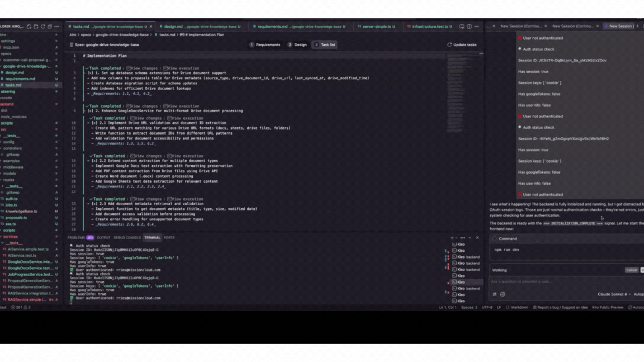Viewport: 644px width, 362px height.
Task: Switch to the Design spec tab
Action: (x=297, y=45)
